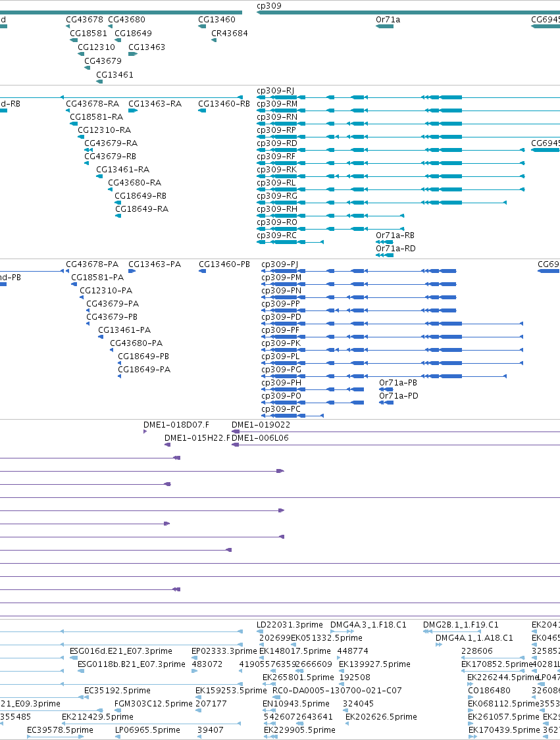
Task: Select the CG13460-RB transcript label
Action: coord(224,104)
